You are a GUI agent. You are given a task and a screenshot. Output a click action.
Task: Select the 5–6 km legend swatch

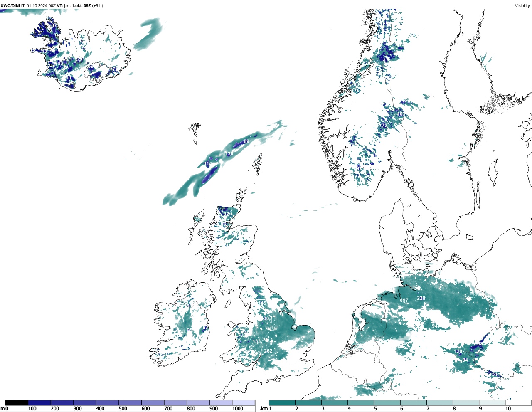click(387, 402)
